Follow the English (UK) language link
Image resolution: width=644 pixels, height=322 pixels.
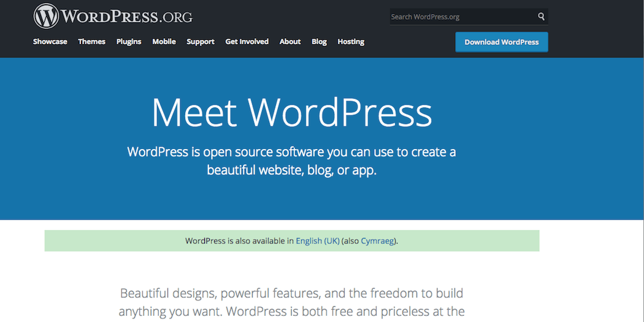coord(317,241)
